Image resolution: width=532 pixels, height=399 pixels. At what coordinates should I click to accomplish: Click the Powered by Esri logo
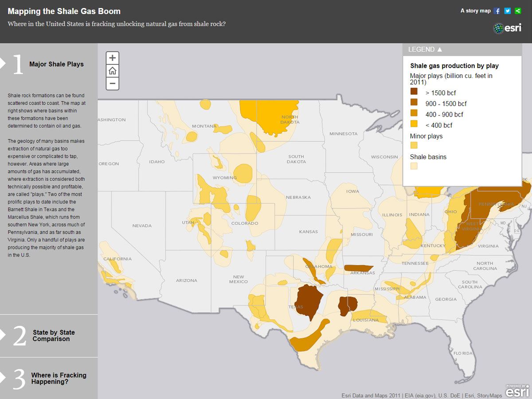click(517, 391)
